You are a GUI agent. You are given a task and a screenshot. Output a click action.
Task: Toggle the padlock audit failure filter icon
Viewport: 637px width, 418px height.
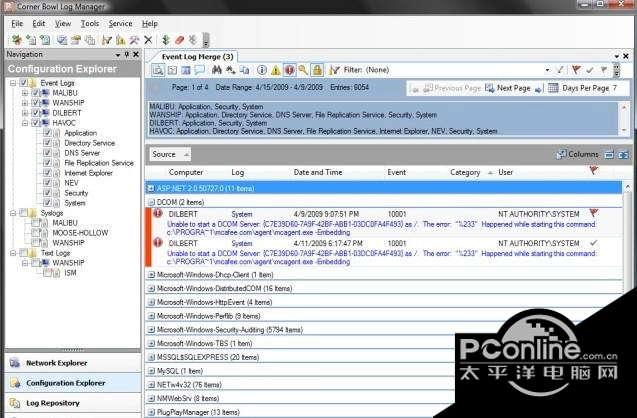tap(317, 70)
